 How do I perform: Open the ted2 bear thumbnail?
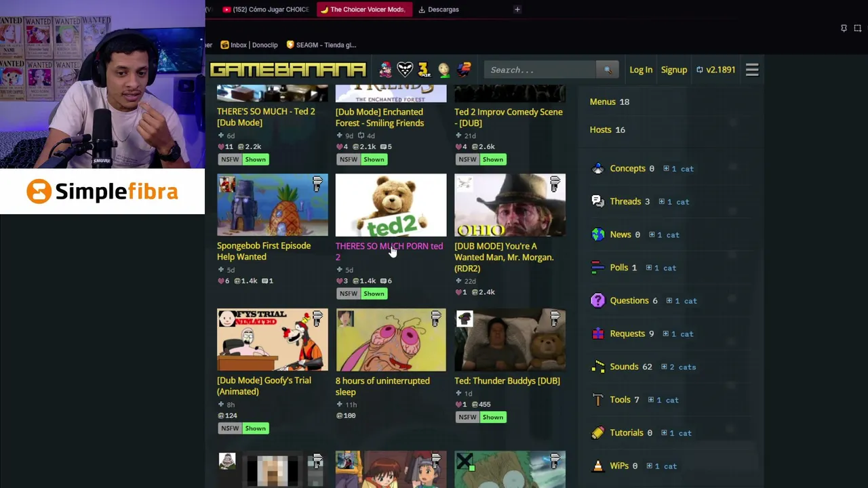(x=391, y=205)
